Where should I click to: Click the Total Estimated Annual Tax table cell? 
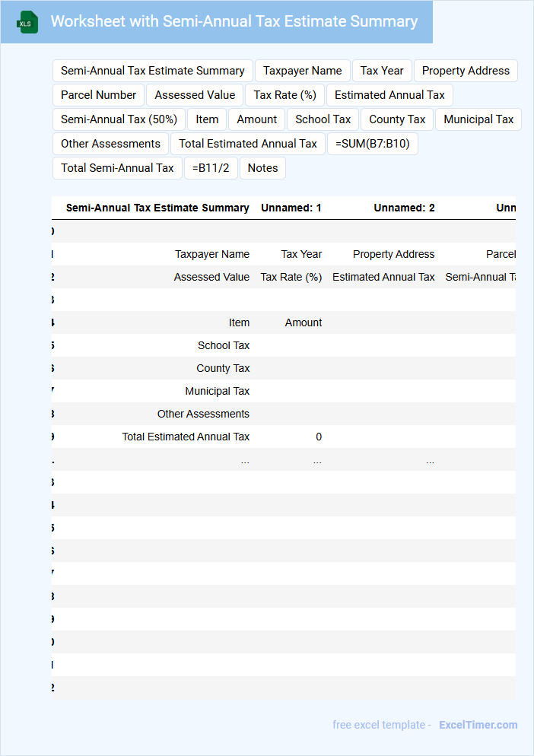[186, 437]
